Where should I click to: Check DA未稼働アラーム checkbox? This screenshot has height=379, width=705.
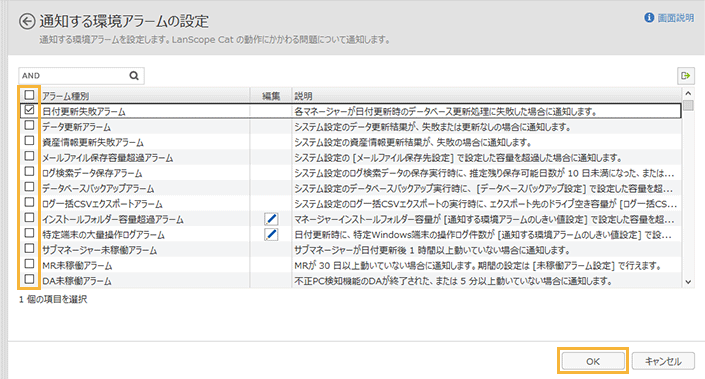coord(29,279)
